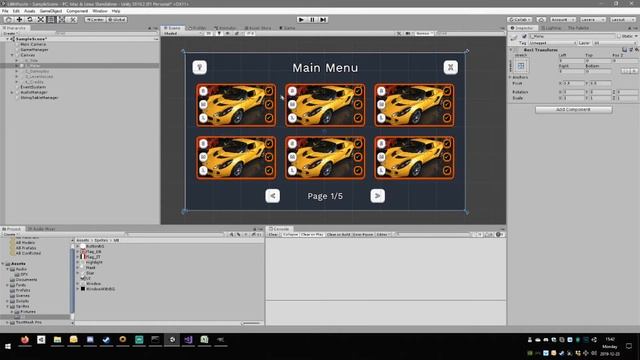Open the Layers dropdown
Screen dimensions: 640x360
[592, 19]
